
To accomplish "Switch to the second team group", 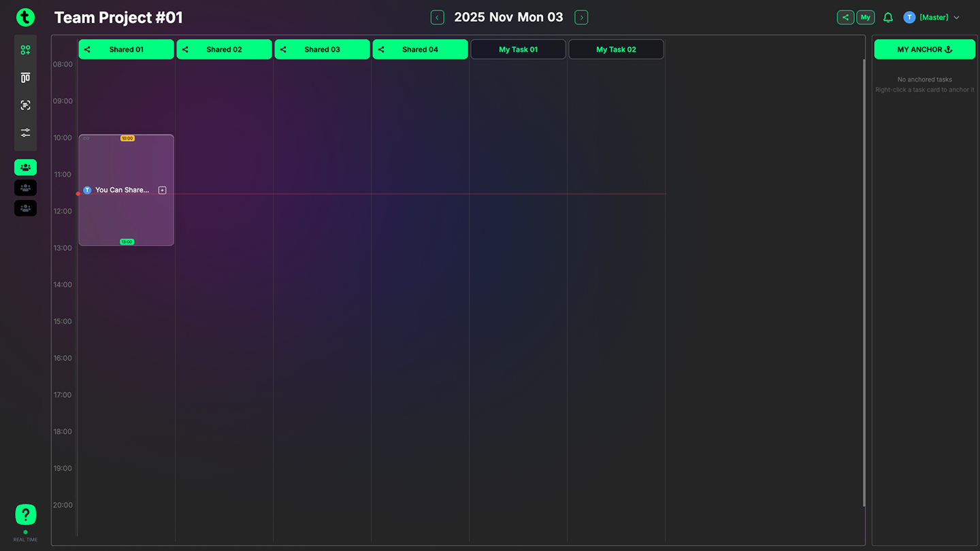I will pos(25,188).
